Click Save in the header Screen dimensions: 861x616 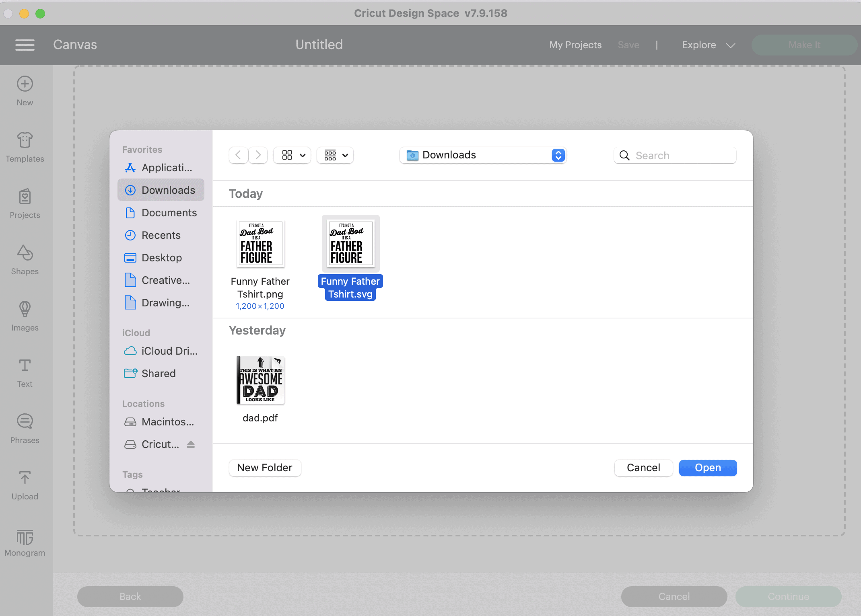pyautogui.click(x=629, y=45)
